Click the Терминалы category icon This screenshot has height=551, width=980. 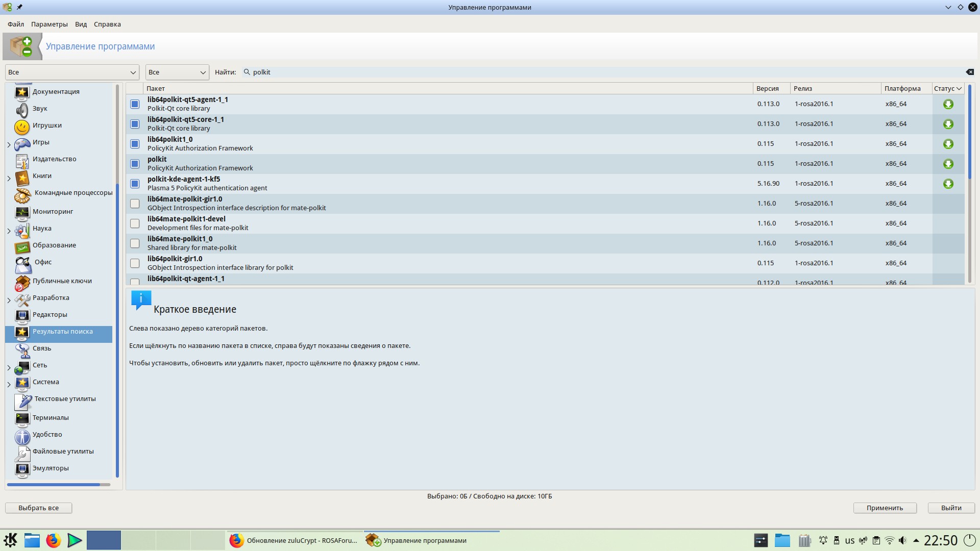(22, 419)
